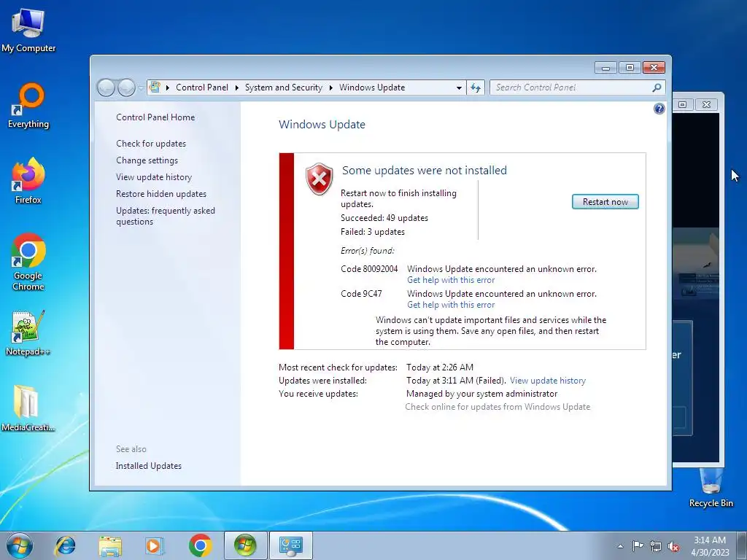Launch Google Chrome desktop shortcut

click(x=28, y=262)
